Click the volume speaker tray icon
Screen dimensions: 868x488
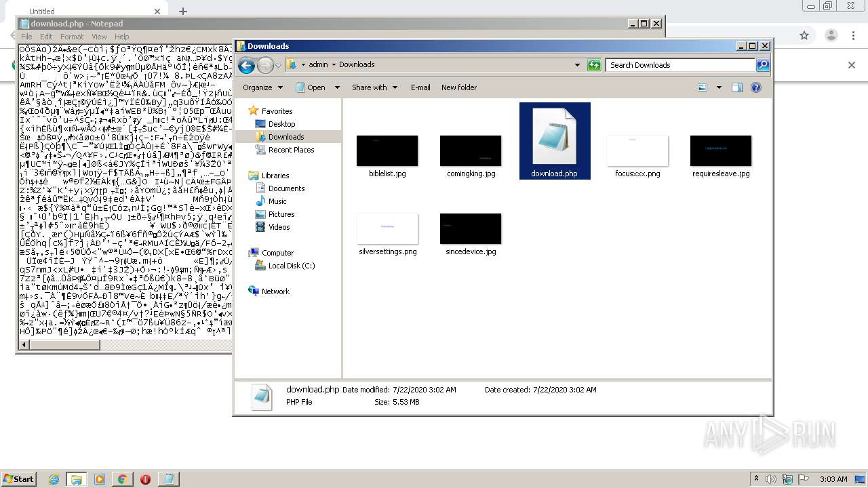(771, 479)
